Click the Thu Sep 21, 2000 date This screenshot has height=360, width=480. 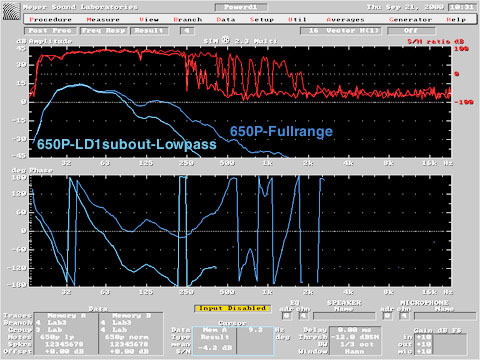coord(405,7)
